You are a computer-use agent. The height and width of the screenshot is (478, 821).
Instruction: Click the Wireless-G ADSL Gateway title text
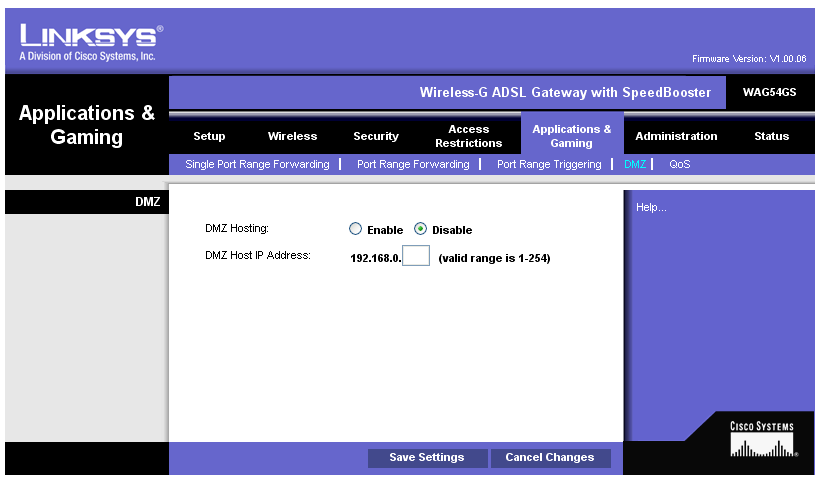click(x=565, y=93)
